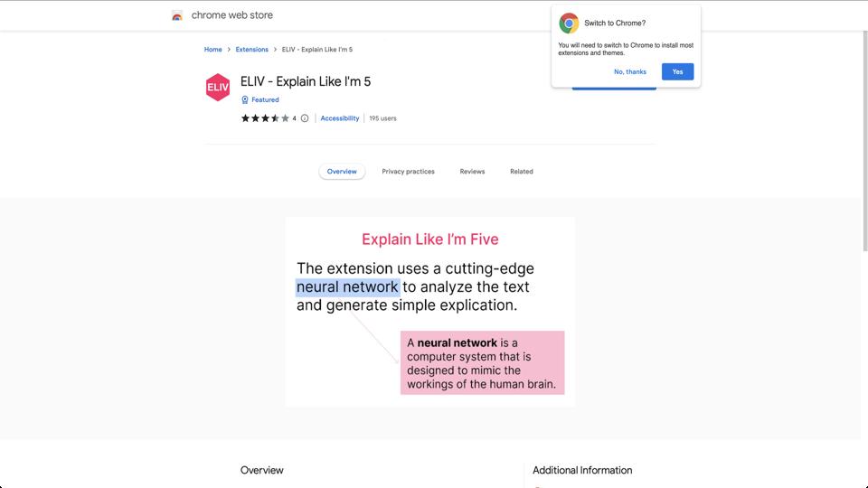Image resolution: width=868 pixels, height=488 pixels.
Task: Click the 195 users count text
Action: pos(382,118)
